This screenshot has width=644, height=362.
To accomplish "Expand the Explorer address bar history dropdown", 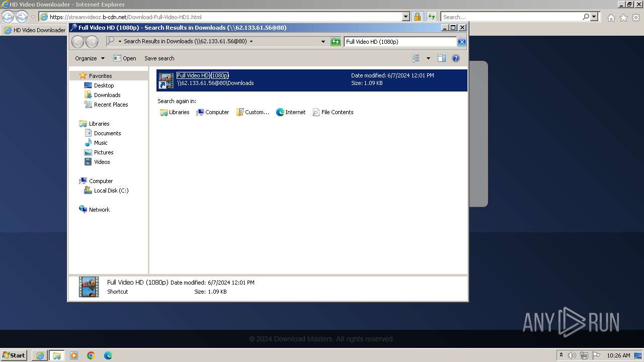I will (x=323, y=42).
